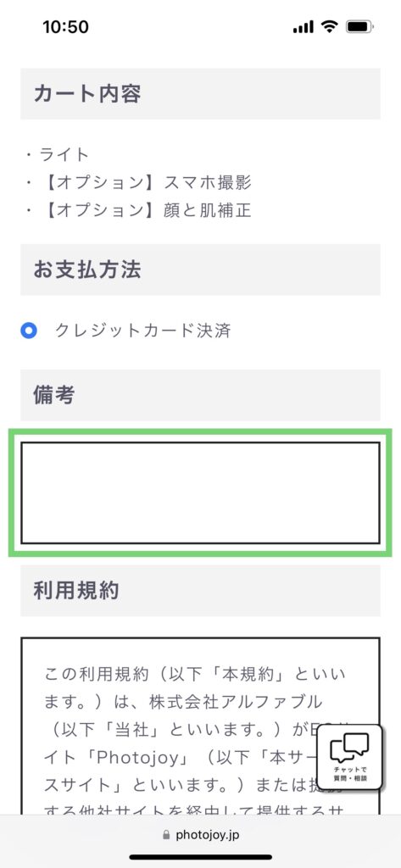The width and height of the screenshot is (401, 868).
Task: Tap the cellular signal bars icon
Action: (x=304, y=27)
